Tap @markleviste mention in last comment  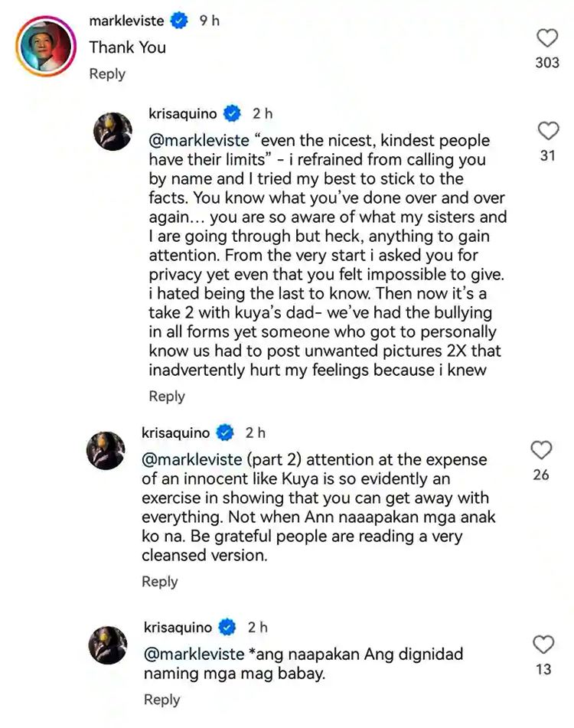pyautogui.click(x=194, y=655)
